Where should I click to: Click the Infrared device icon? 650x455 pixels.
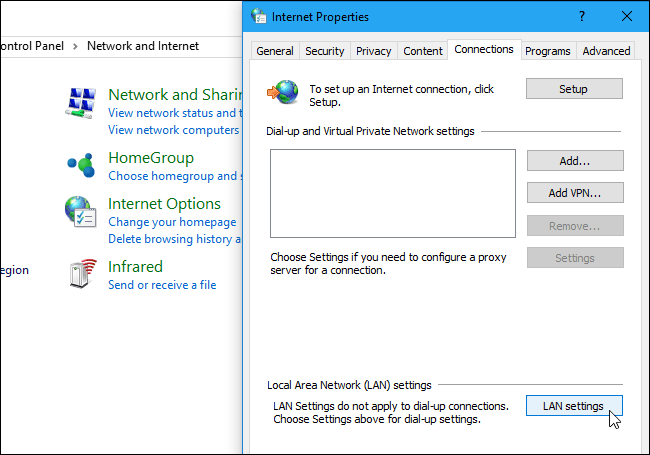tap(82, 273)
